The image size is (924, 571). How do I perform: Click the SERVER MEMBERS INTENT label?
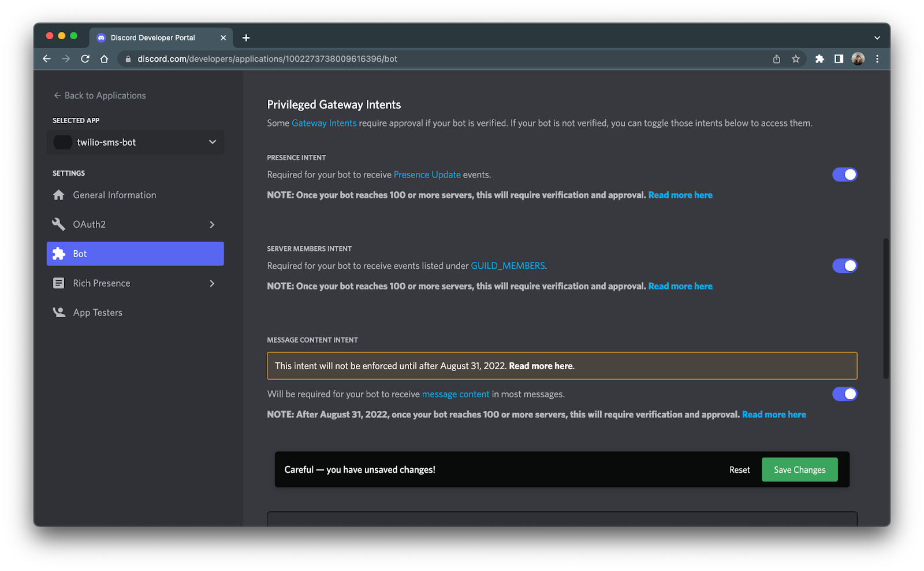coord(310,249)
